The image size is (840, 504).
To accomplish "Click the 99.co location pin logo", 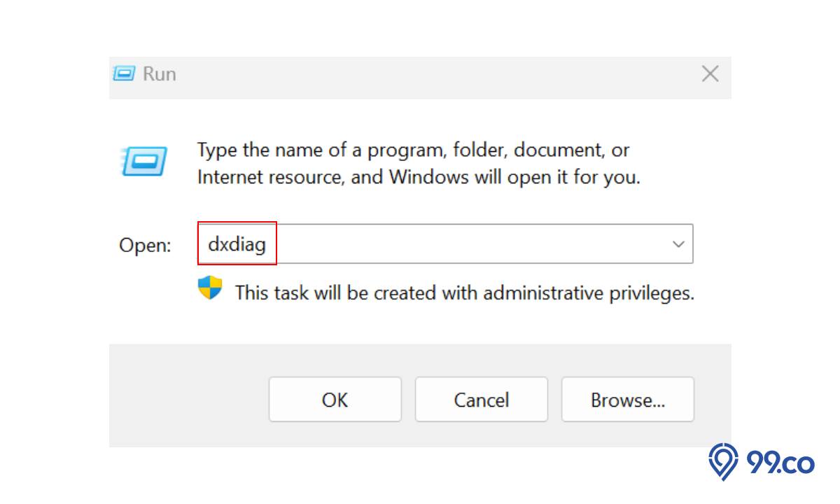I will pos(724,461).
